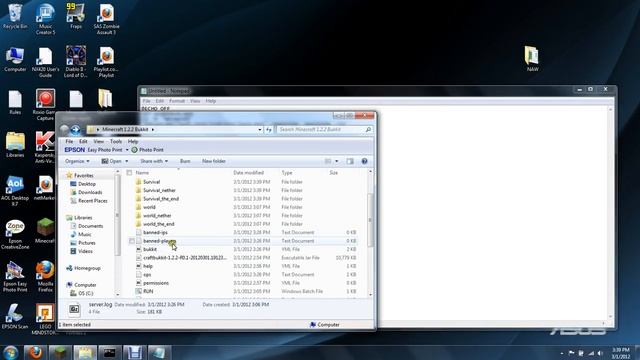
Task: Sort by the Date modified column header
Action: point(249,173)
